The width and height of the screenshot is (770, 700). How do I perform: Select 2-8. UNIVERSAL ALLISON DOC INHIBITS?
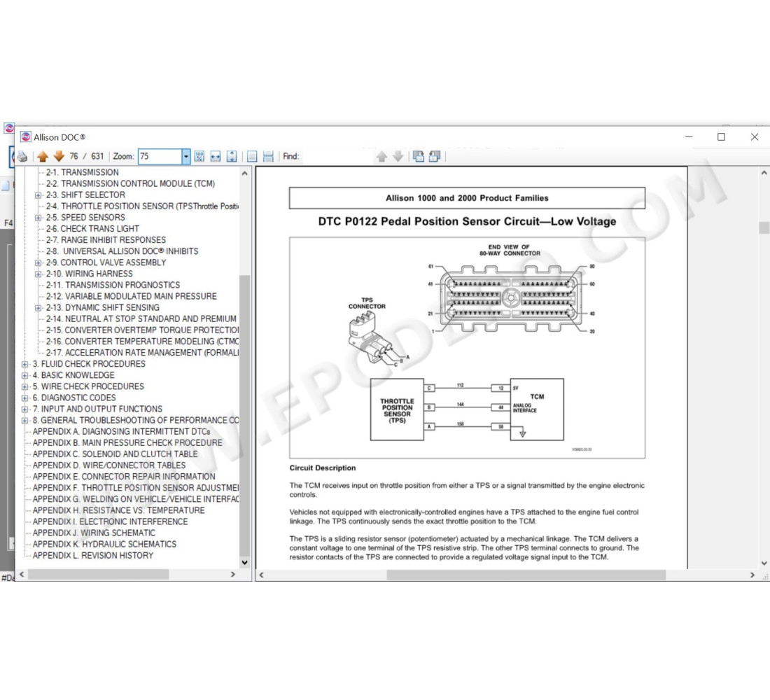pos(122,251)
